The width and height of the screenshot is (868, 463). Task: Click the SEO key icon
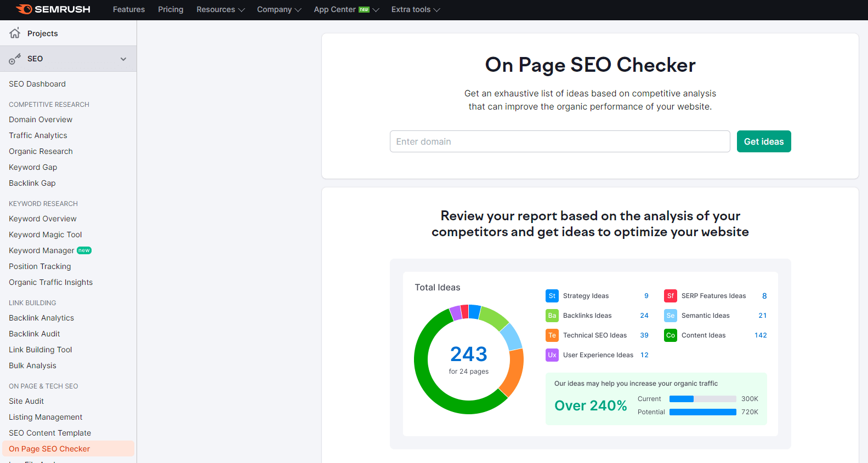pos(15,59)
